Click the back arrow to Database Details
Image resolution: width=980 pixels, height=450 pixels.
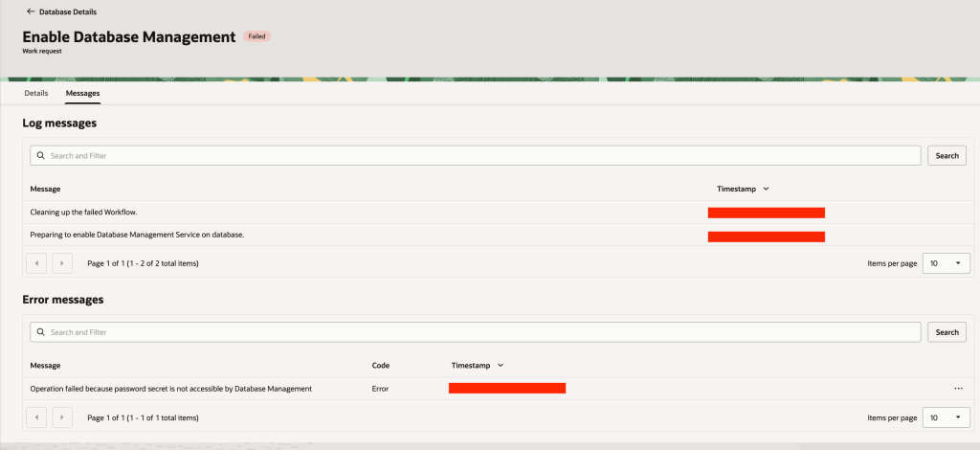pos(31,11)
